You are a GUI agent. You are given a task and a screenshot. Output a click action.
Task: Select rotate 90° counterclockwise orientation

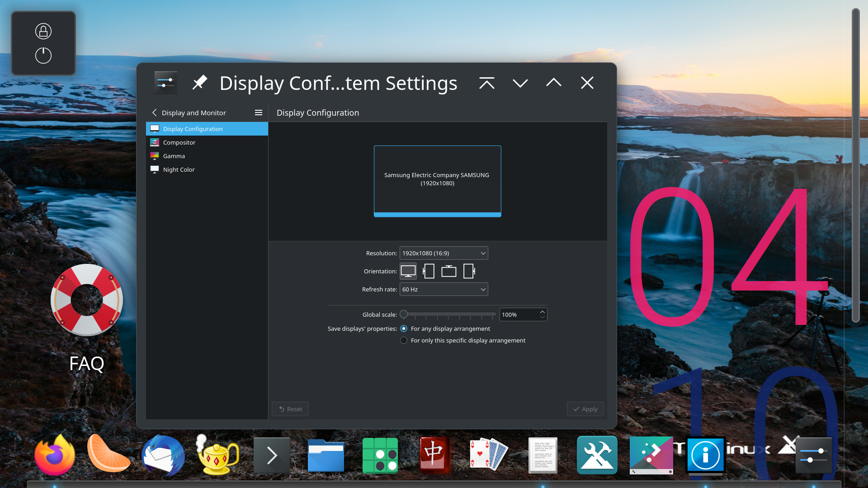click(429, 271)
